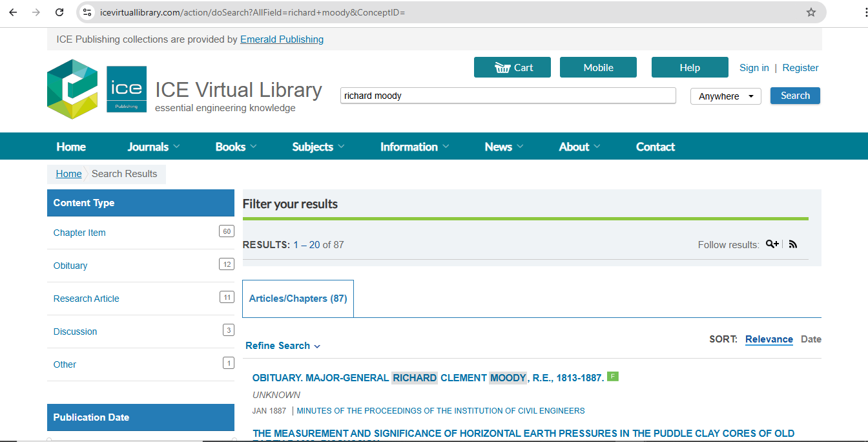Expand the Refine Search option

283,346
